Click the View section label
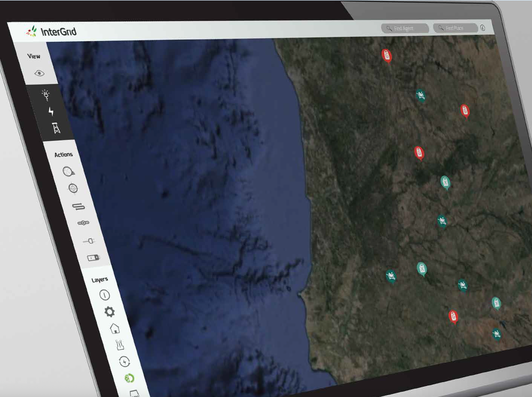532x397 pixels. (x=34, y=56)
